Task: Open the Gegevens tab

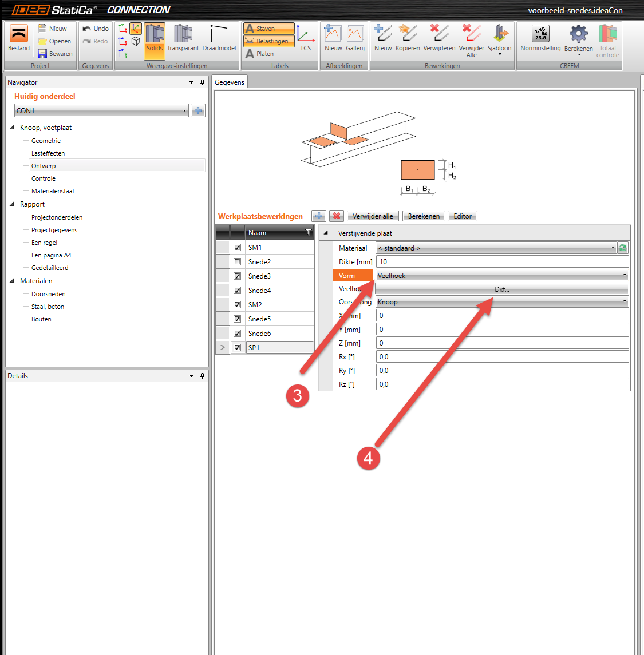Action: [230, 82]
